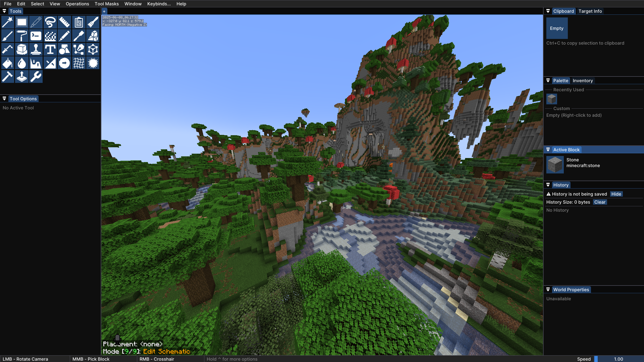Viewport: 644px width, 362px height.
Task: Activate the Elevation terrain tool
Action: (x=36, y=63)
